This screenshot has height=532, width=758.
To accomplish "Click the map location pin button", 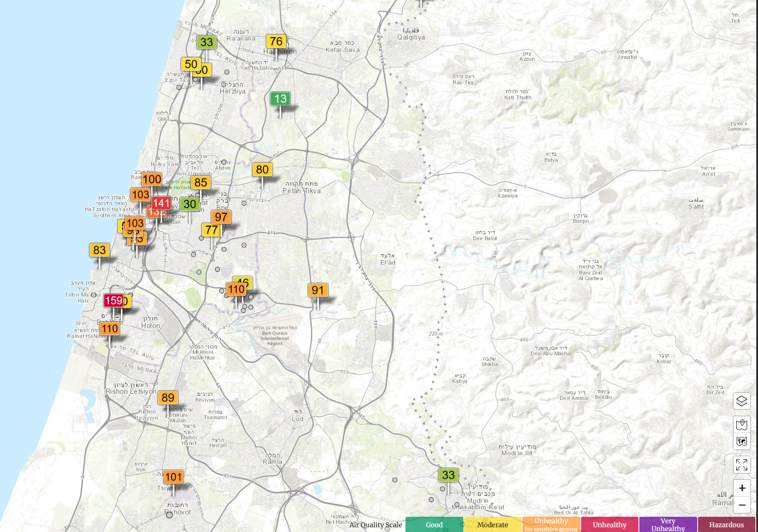I will click(x=741, y=424).
